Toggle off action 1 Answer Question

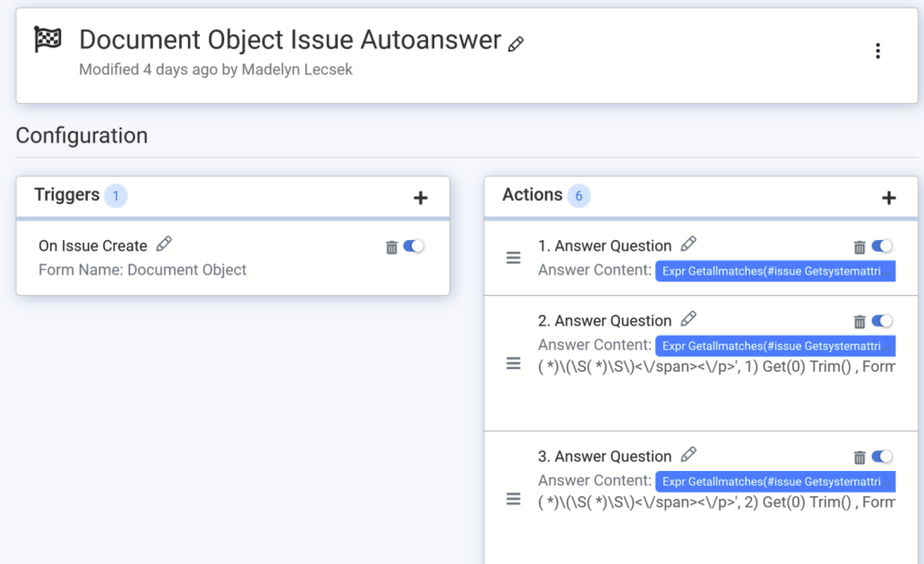[882, 246]
